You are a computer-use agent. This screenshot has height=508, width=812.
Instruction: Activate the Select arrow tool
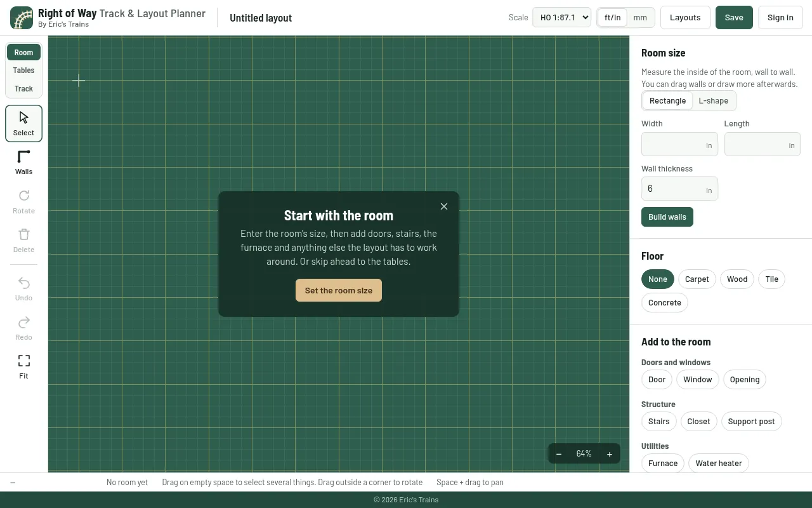pos(24,123)
